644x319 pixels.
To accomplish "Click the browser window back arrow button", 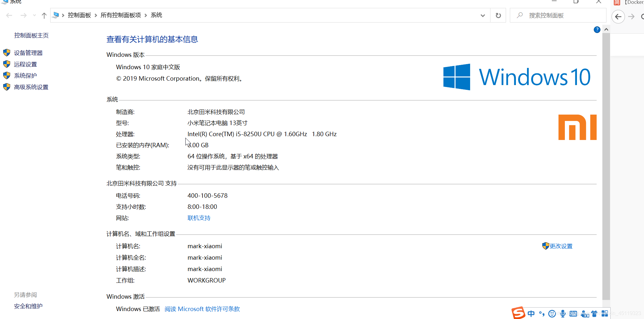I will [618, 17].
